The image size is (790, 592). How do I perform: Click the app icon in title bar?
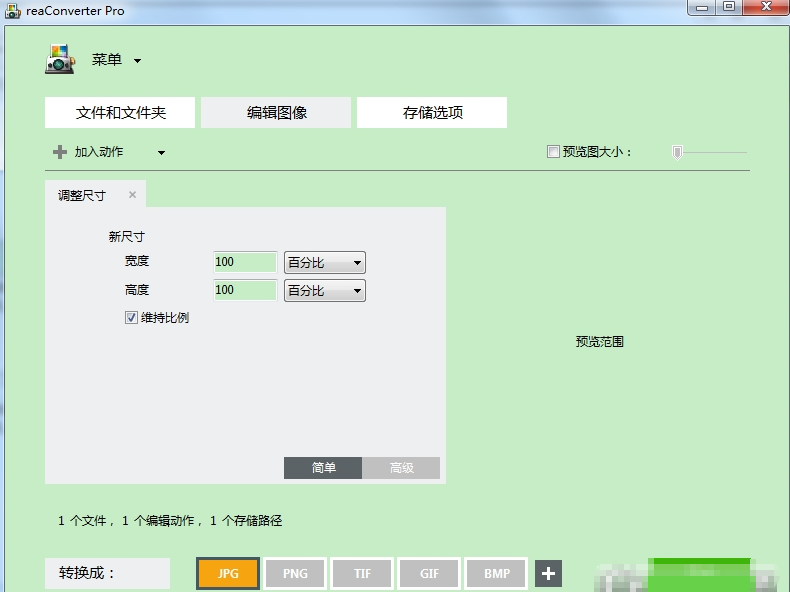point(13,9)
